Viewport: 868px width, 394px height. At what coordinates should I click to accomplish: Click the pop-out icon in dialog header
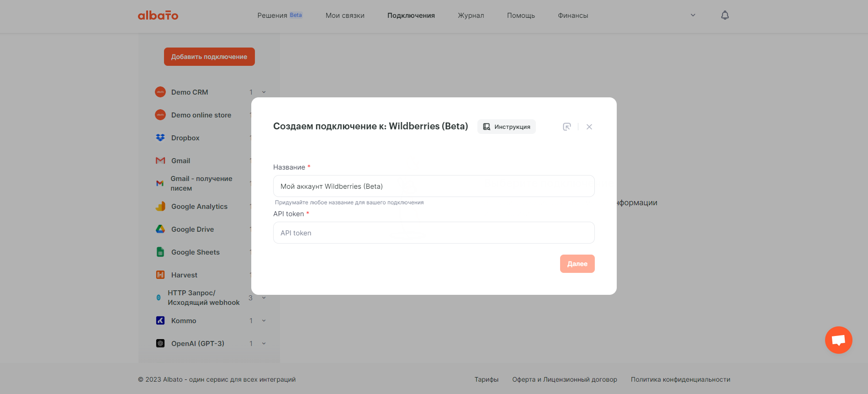pos(566,127)
